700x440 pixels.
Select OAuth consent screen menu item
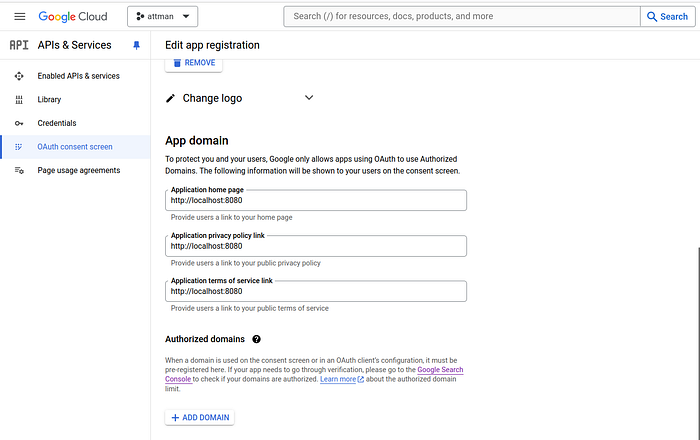coord(75,147)
